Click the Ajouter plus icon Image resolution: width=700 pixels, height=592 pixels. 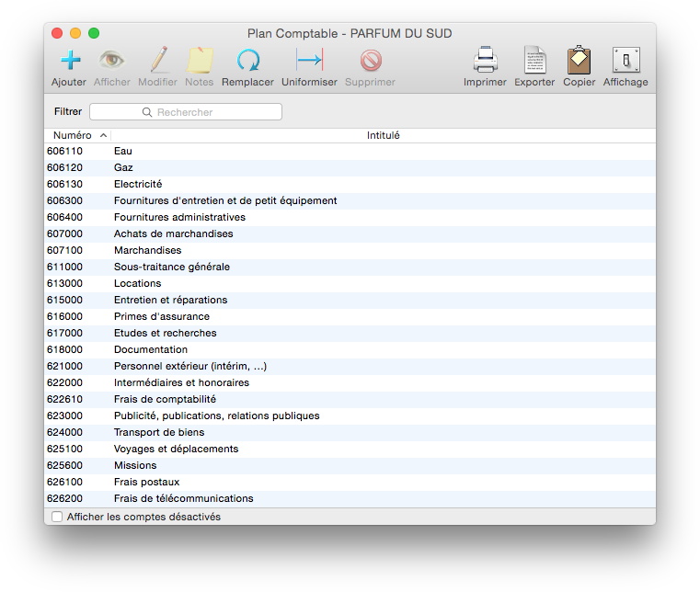[x=70, y=60]
